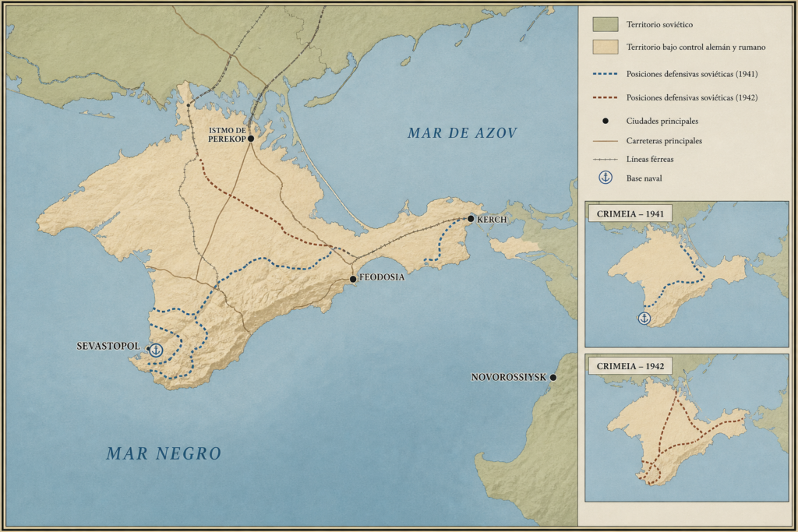Click the anchor icon in the 1941 inset map
Screen dimensions: 798x532
[644, 319]
